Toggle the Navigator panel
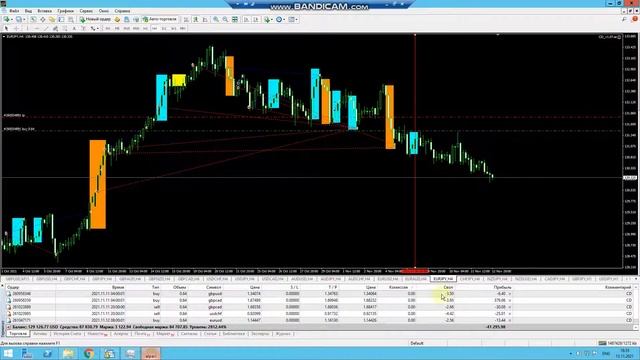This screenshot has width=640, height=360. tap(52, 19)
